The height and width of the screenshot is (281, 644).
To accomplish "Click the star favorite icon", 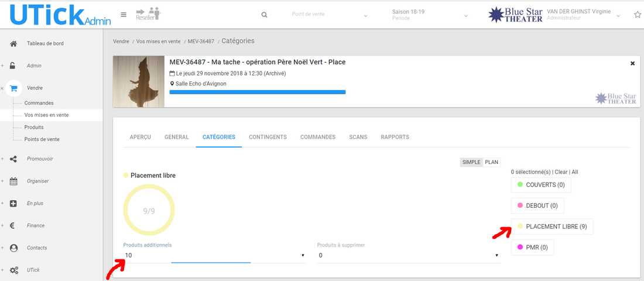I will click(x=637, y=15).
